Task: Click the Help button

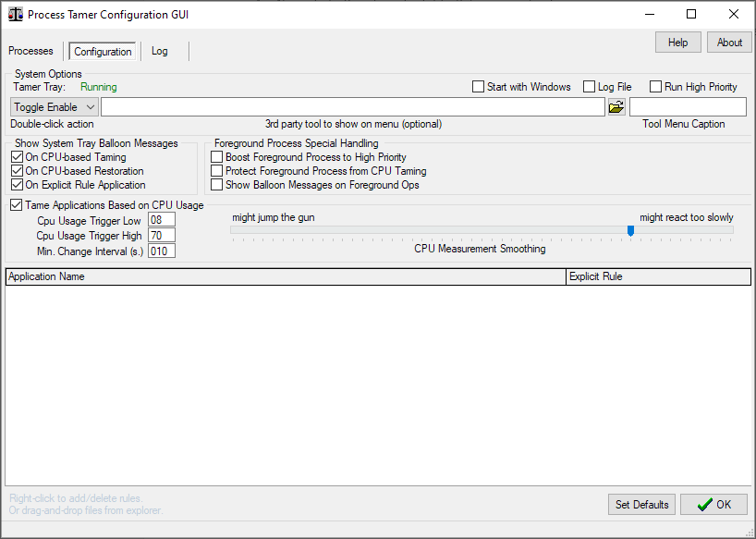Action: [x=677, y=43]
